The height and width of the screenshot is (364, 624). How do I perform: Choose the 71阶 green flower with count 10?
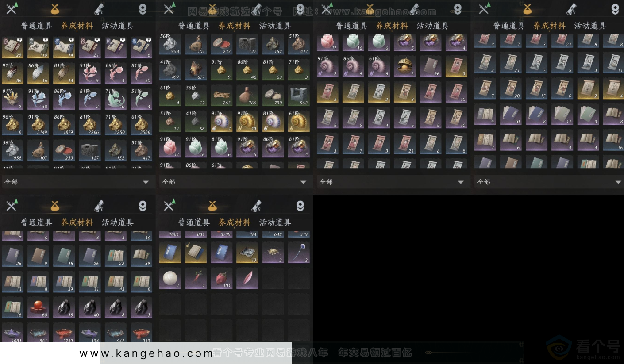(x=116, y=99)
